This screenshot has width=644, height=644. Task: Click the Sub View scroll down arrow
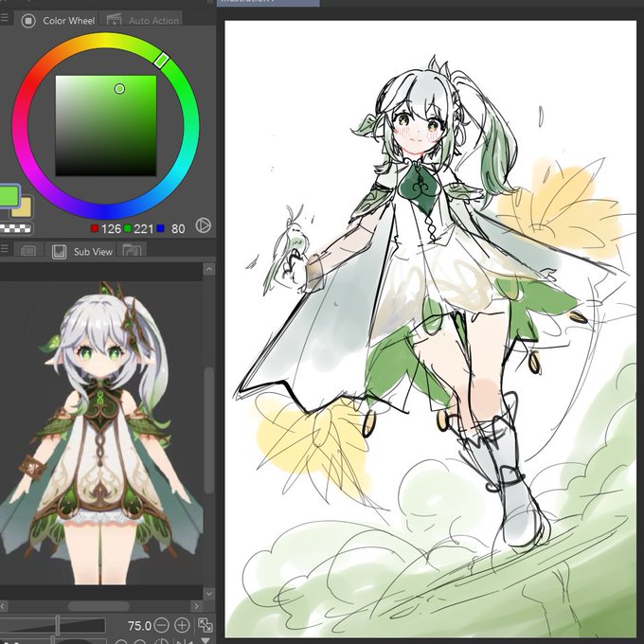point(209,594)
